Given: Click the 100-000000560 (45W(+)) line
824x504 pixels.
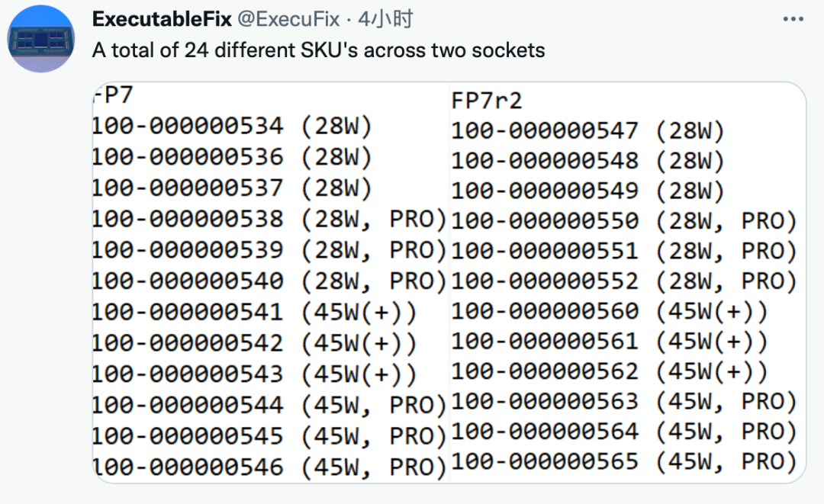Looking at the screenshot, I should pyautogui.click(x=610, y=311).
